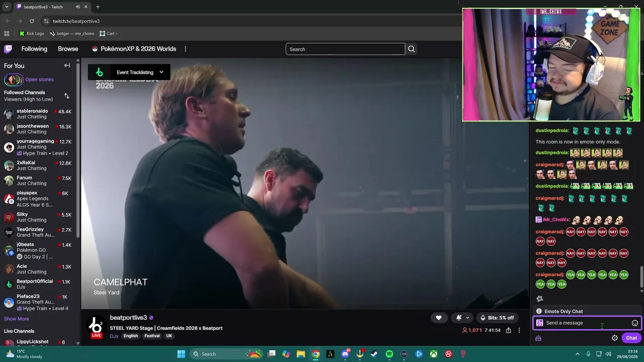
Task: Open the notification settings chevron
Action: click(x=467, y=318)
